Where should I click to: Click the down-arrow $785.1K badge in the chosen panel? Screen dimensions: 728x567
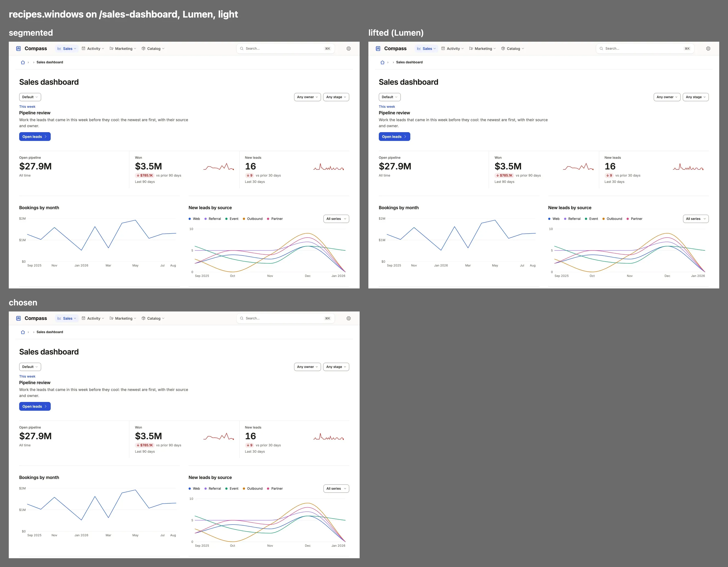point(145,445)
